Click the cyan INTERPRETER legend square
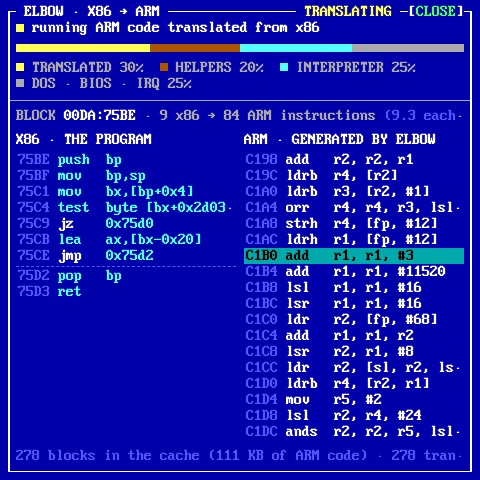 (284, 67)
